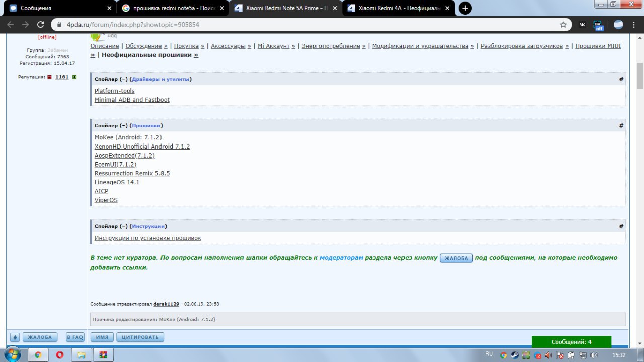Click the power plug tray icon
The image size is (644, 362).
pyautogui.click(x=570, y=355)
